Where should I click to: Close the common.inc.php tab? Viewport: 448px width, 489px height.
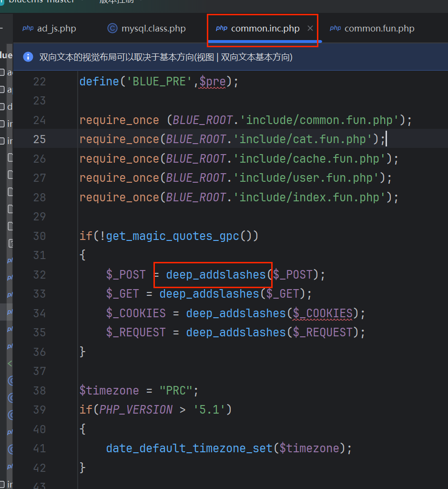[310, 29]
